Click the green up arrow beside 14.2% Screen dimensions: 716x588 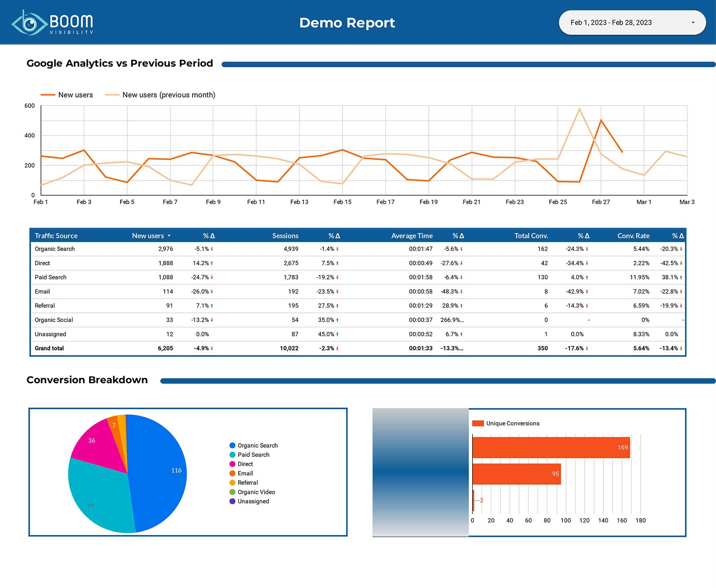(212, 263)
